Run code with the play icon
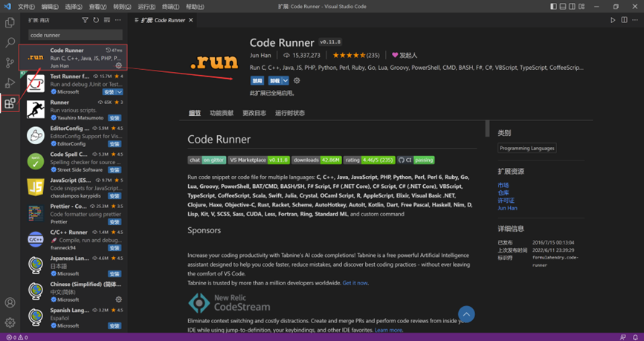 point(613,20)
